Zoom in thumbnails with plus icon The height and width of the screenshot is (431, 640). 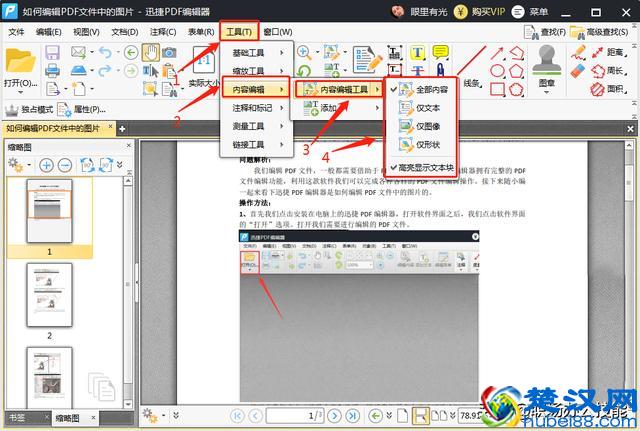click(x=47, y=165)
